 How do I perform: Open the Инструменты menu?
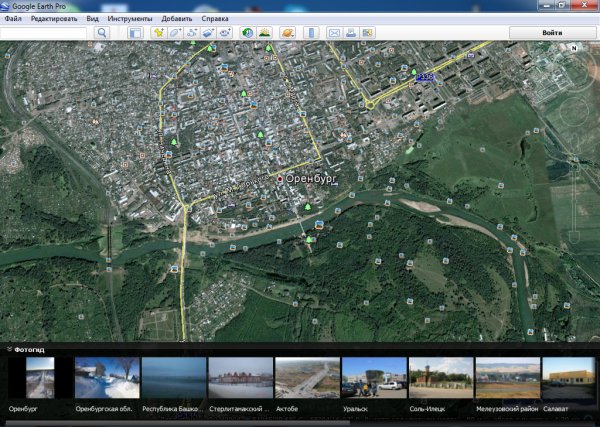(130, 19)
